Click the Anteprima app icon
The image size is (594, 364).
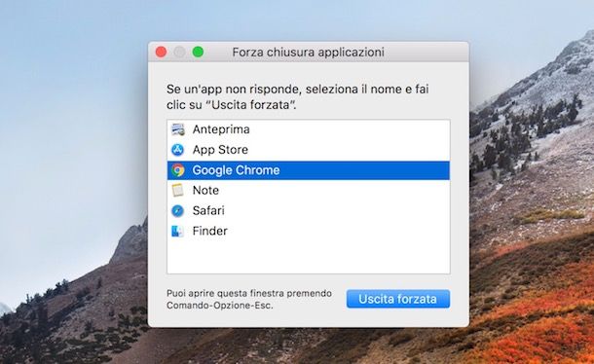(177, 129)
